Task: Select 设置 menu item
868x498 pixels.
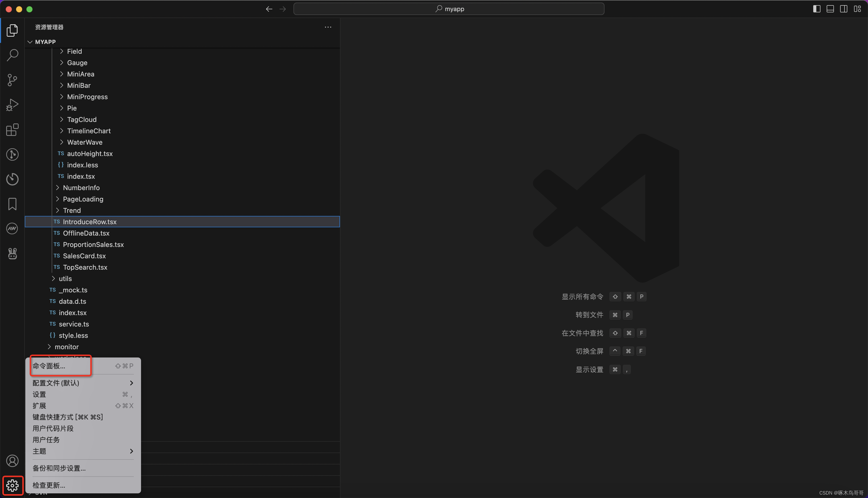Action: [83, 394]
